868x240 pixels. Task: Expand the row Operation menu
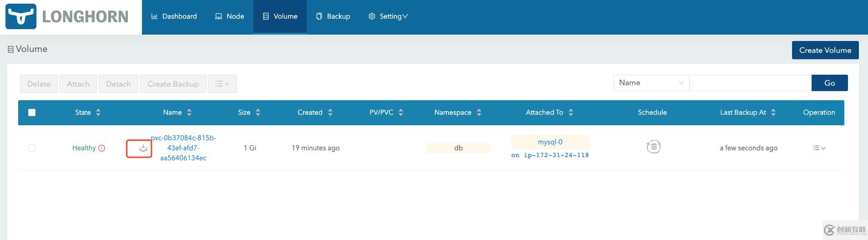point(819,148)
